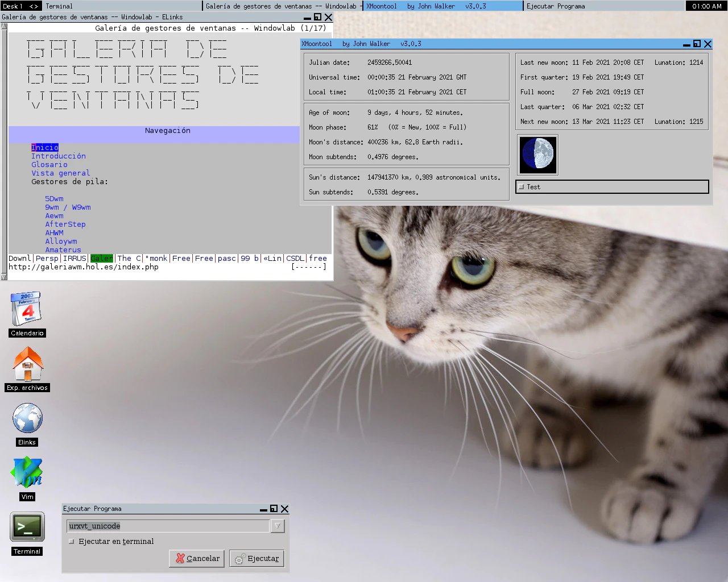728x582 pixels.
Task: Click the moon phase image in XMoontool
Action: [537, 155]
